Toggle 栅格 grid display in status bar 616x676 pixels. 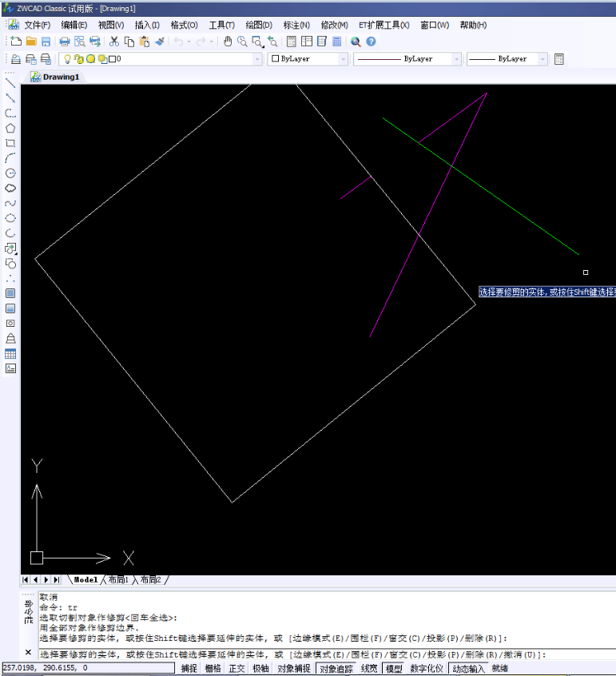click(213, 668)
